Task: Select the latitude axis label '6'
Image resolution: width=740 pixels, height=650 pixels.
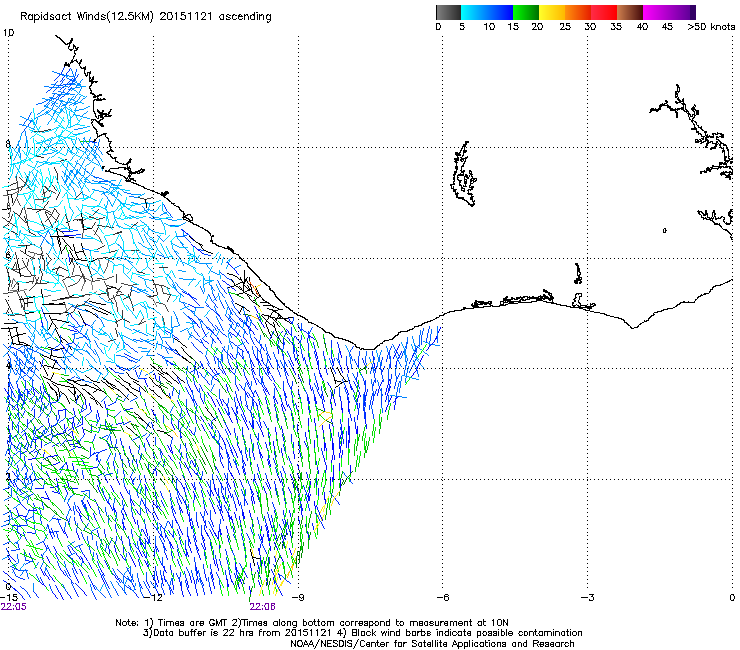Action: 8,255
